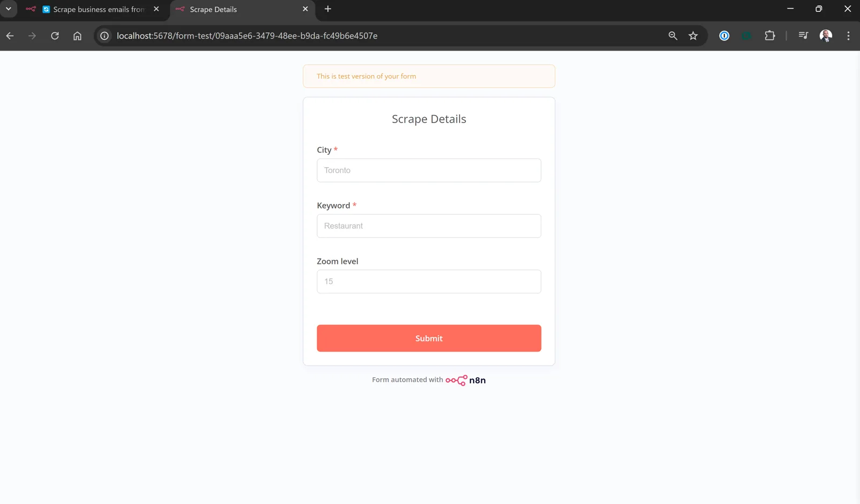Open the green extension icon
The height and width of the screenshot is (504, 860).
(747, 35)
